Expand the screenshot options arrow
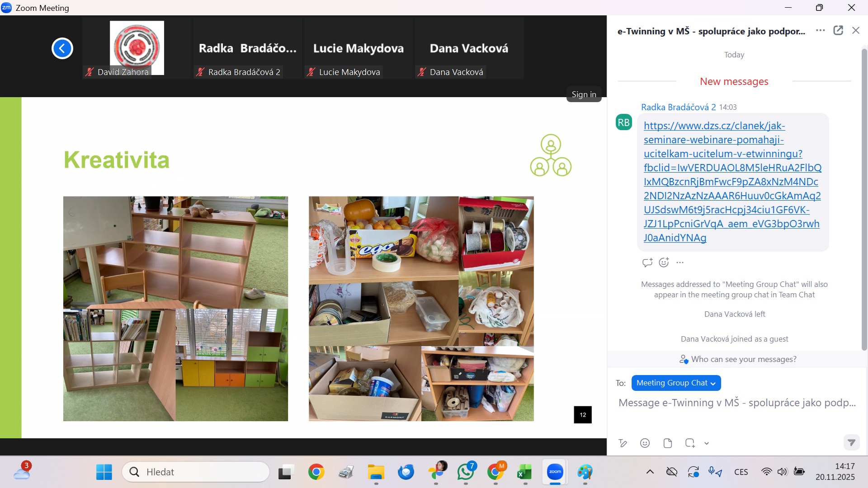The width and height of the screenshot is (868, 488). point(707,444)
